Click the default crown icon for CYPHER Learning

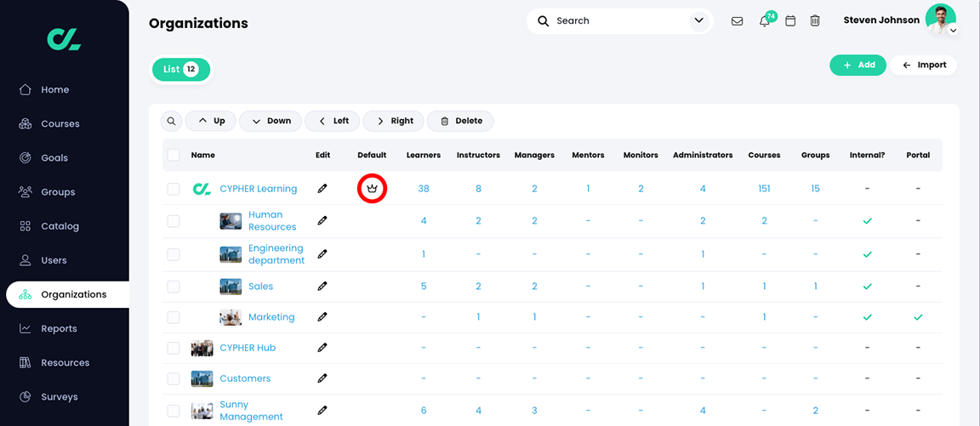372,189
